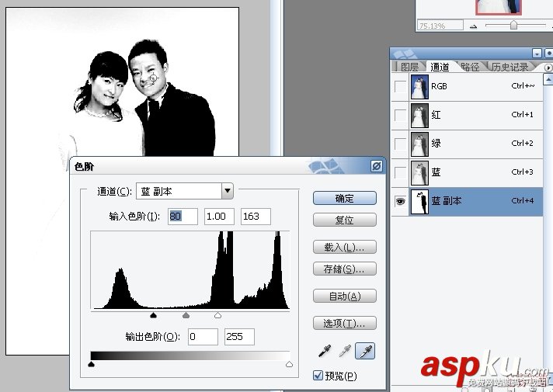Select the RGB channel thumbnail
This screenshot has height=392, width=553.
(x=419, y=86)
